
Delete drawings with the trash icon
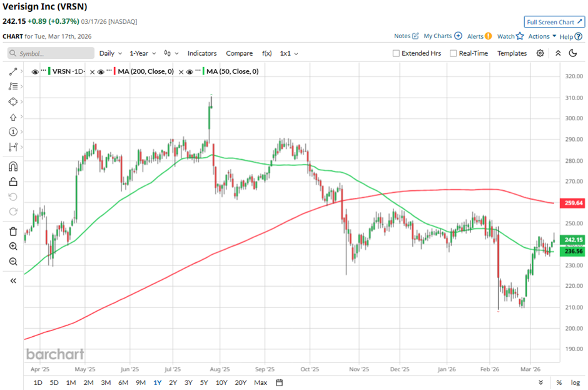pos(13,231)
